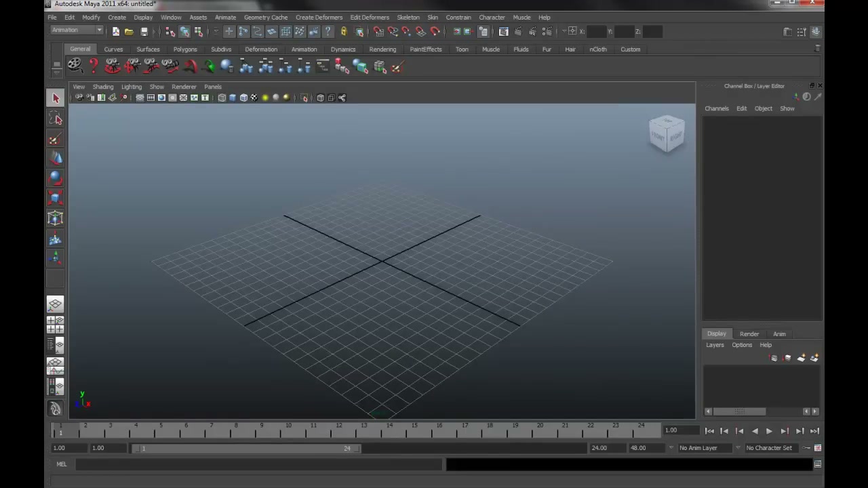Toggle snap to curves magnet
The image size is (868, 488).
click(x=394, y=31)
